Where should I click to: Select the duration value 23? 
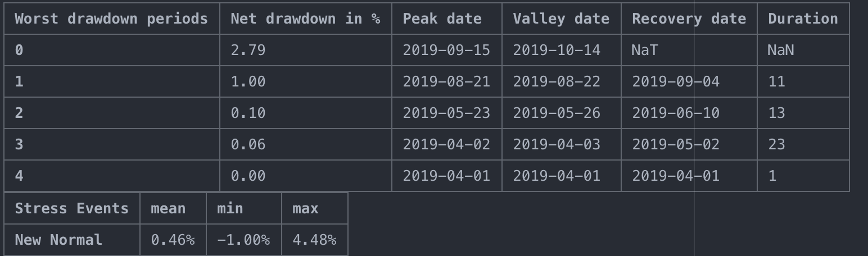(x=803, y=144)
